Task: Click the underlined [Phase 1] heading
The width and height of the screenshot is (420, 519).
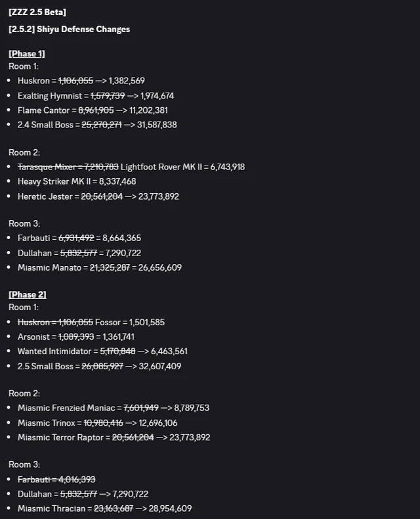Action: [x=27, y=53]
